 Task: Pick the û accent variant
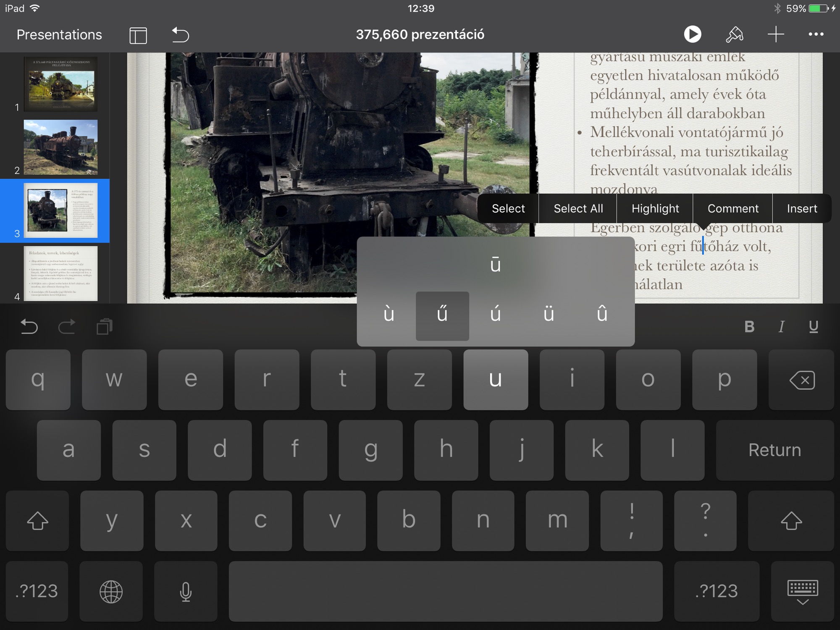(602, 315)
